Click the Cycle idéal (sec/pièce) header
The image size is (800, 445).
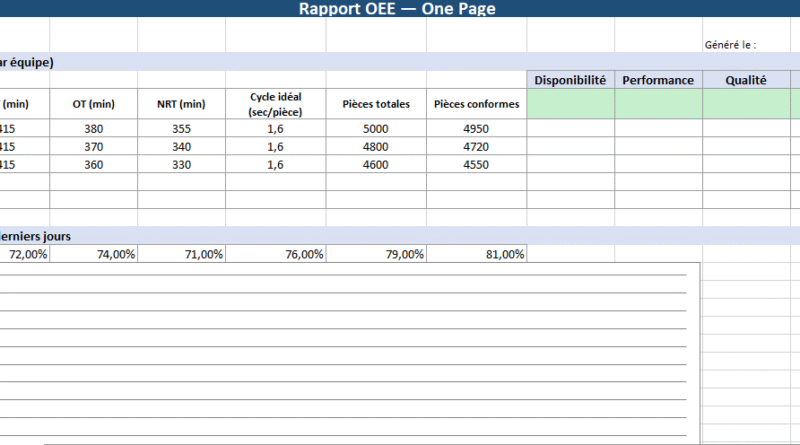tap(276, 104)
